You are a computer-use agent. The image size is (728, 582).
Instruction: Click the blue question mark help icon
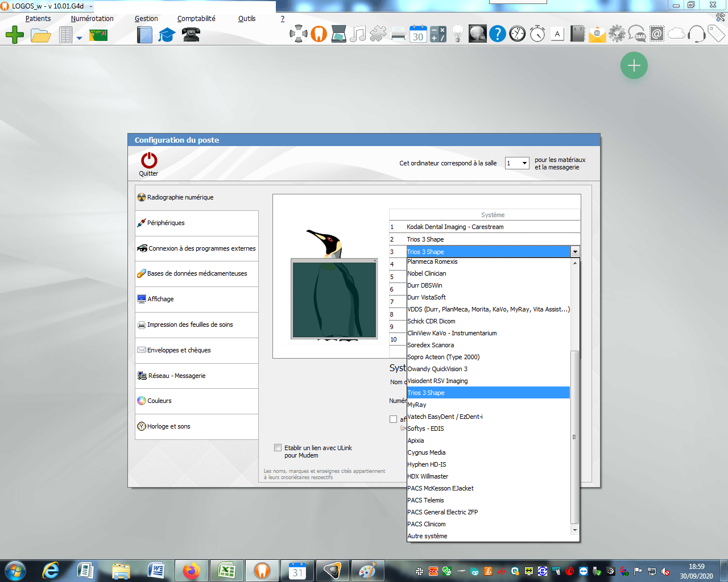(497, 34)
